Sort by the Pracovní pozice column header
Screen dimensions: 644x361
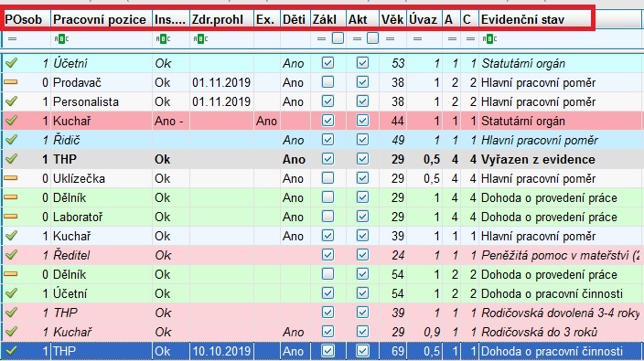tap(101, 19)
